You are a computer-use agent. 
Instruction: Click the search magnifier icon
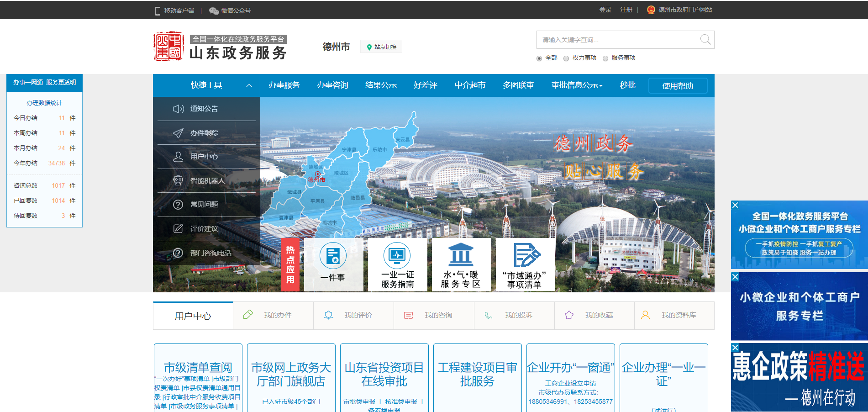705,40
